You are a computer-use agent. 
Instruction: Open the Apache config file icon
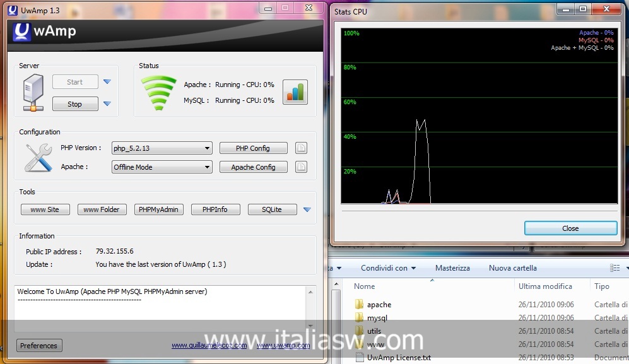[x=301, y=167]
